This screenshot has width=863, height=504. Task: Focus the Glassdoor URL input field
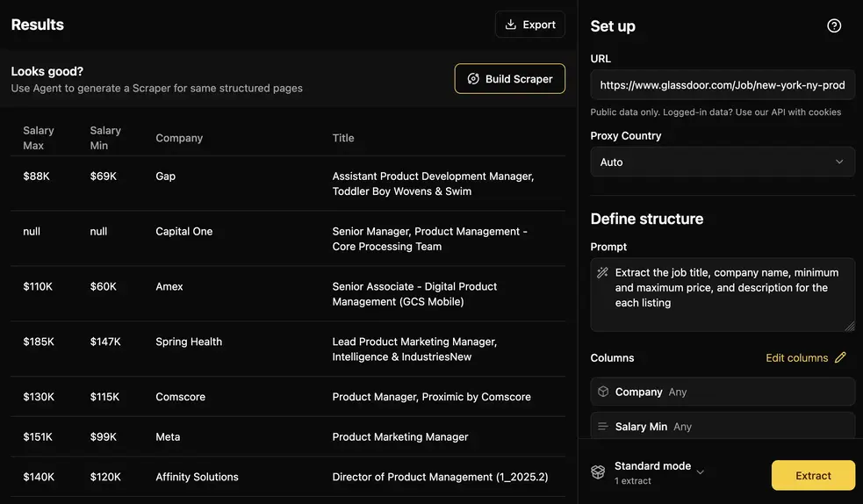(722, 85)
